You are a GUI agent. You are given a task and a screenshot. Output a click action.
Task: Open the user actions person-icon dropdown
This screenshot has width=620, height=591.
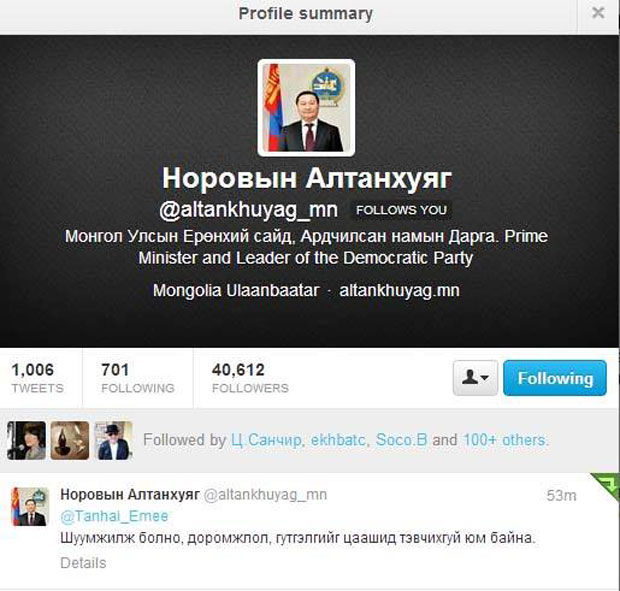click(475, 378)
